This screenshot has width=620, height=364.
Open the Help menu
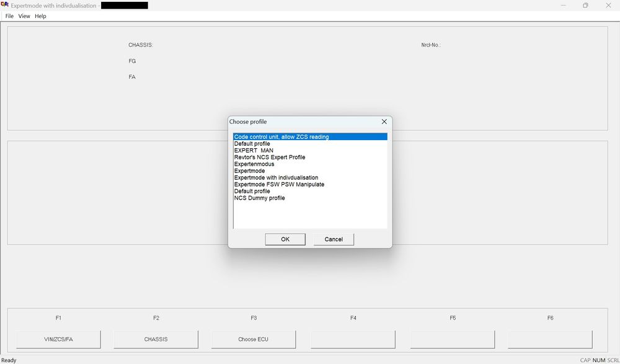pyautogui.click(x=40, y=16)
